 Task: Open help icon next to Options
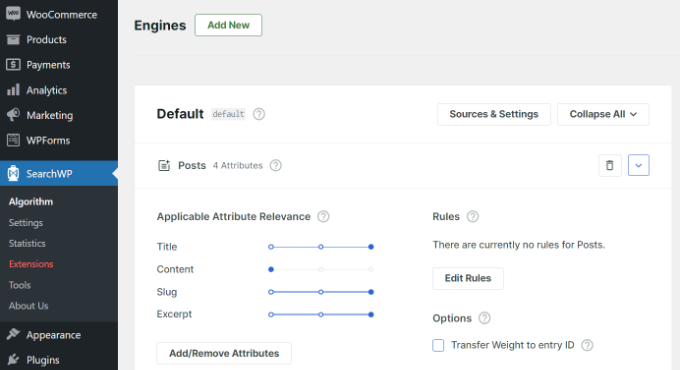[x=484, y=318]
